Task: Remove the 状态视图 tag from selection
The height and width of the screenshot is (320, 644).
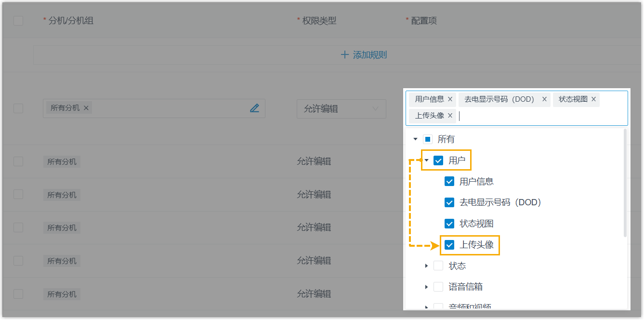Action: (593, 99)
